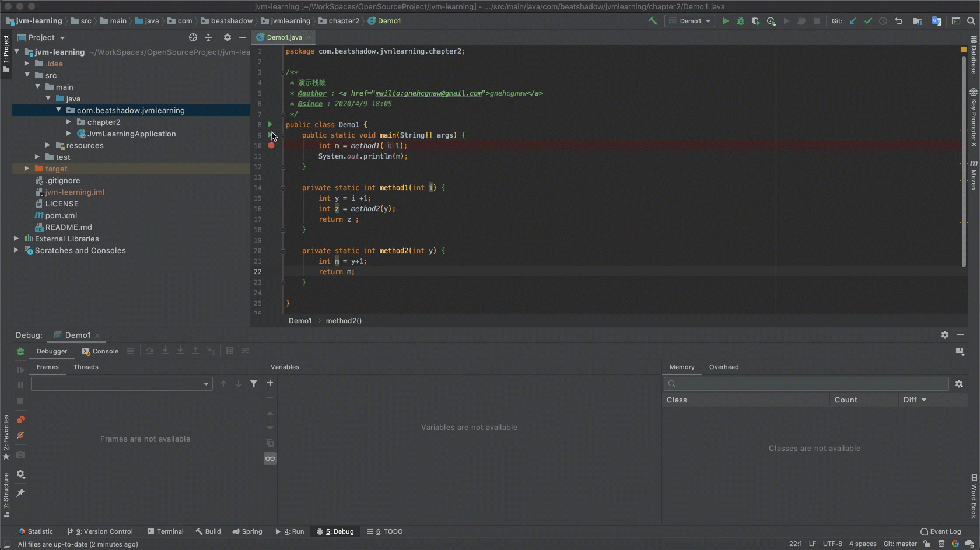Toggle the Maven tool window side button

click(974, 175)
